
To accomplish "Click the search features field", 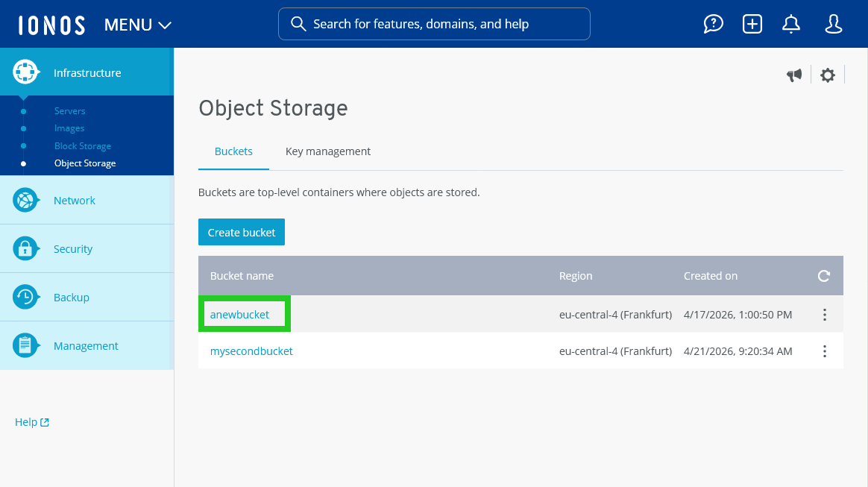I will [x=434, y=24].
